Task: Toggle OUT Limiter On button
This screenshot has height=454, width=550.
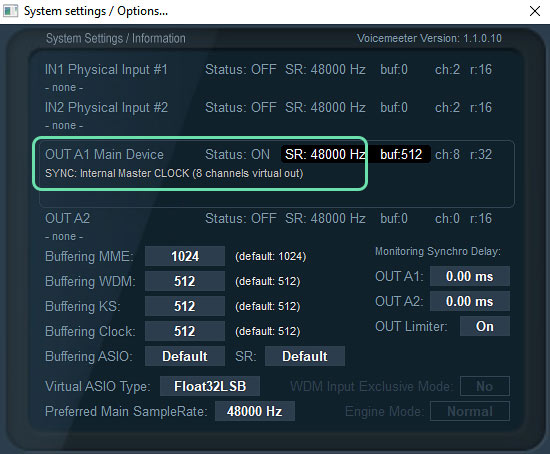Action: 485,326
